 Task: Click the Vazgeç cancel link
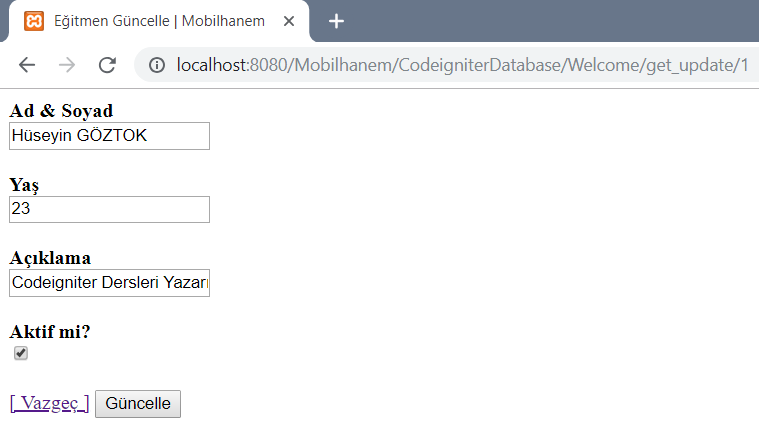click(49, 403)
